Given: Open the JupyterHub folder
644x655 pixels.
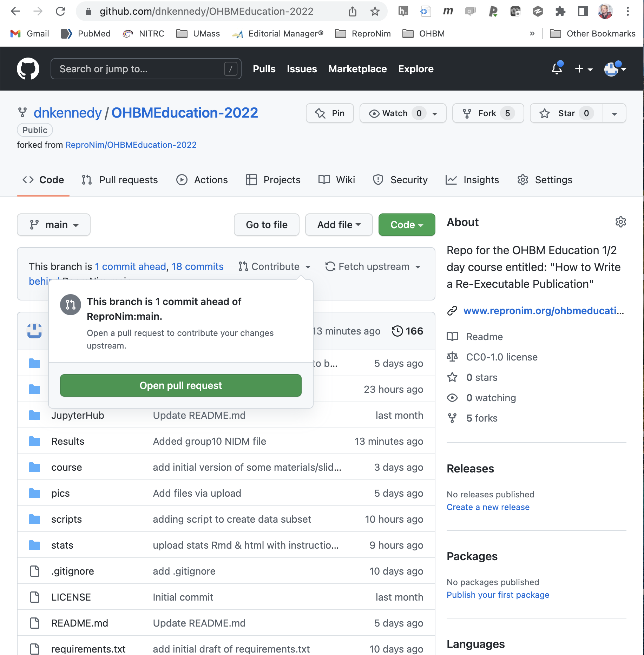Looking at the screenshot, I should 78,415.
